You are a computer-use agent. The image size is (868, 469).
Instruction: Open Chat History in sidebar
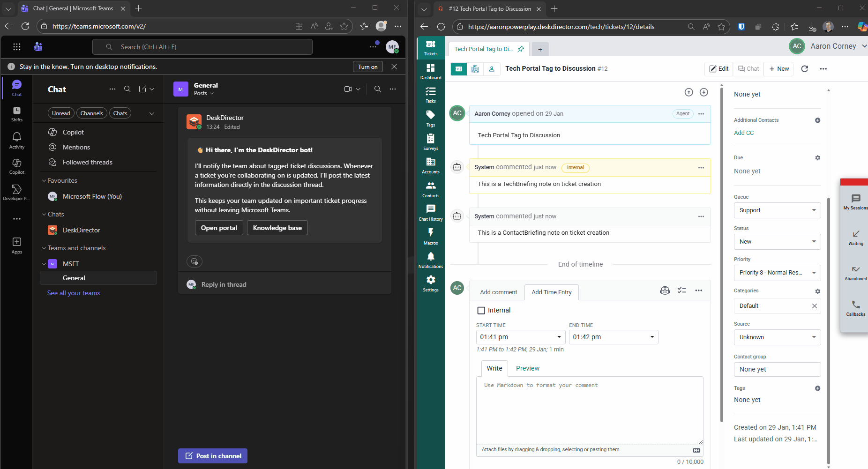click(x=430, y=212)
